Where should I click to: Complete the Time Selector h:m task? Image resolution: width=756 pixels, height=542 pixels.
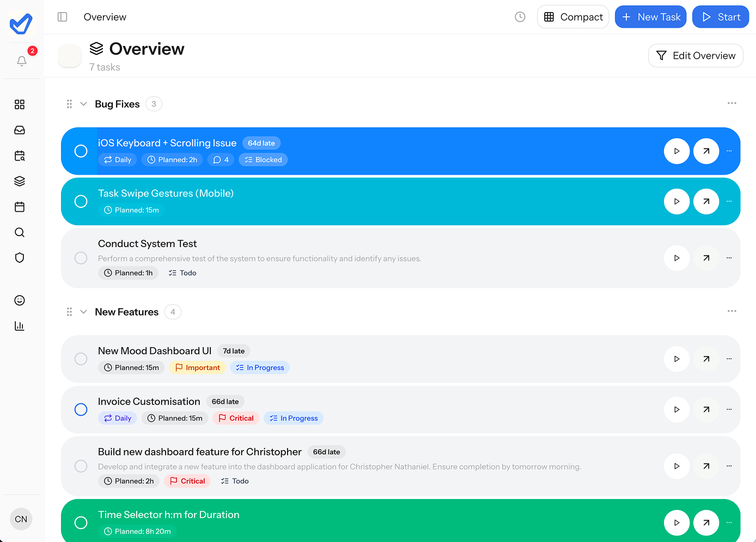tap(81, 522)
